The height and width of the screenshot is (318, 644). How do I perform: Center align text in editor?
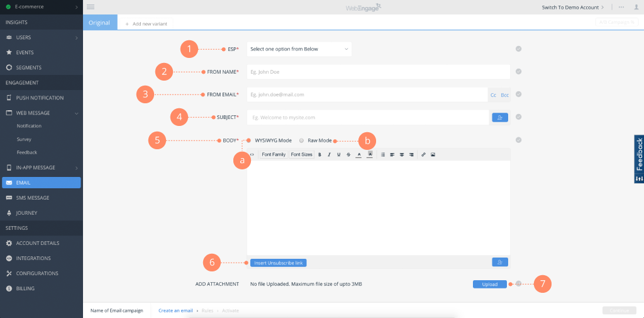click(x=402, y=155)
